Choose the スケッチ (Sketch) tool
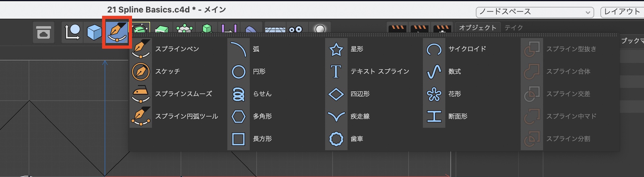Screen dimensions: 644x177 point(167,72)
